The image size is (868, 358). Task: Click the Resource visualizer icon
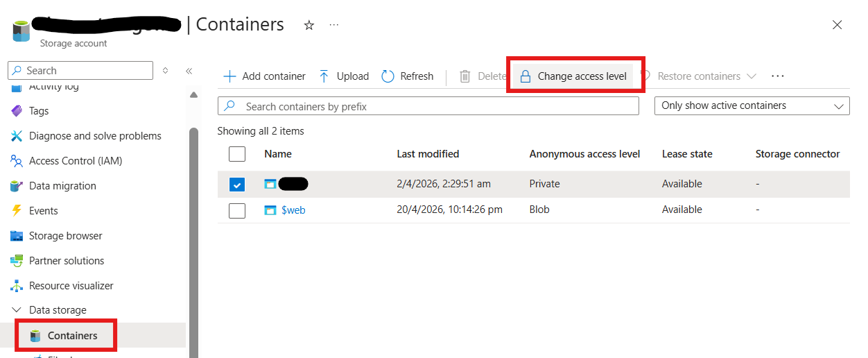pyautogui.click(x=17, y=286)
